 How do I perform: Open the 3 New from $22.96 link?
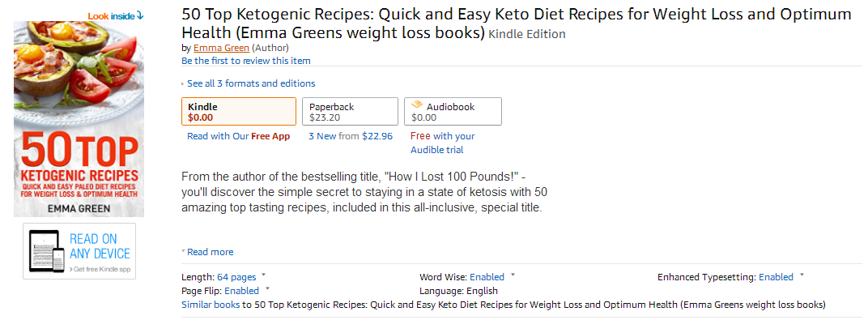click(x=351, y=136)
